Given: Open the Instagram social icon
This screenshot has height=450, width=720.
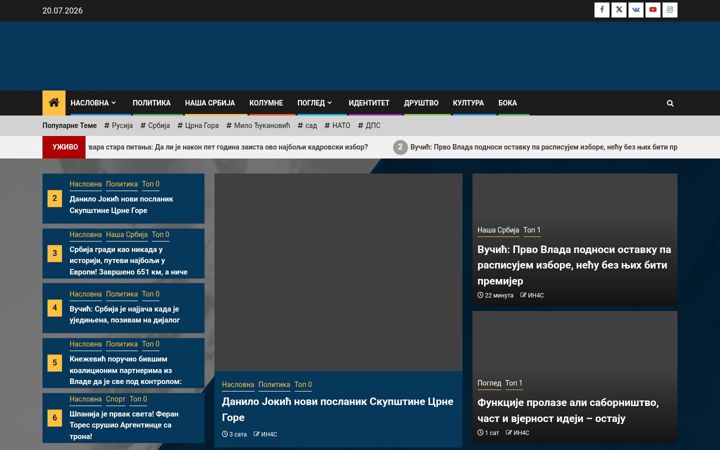Looking at the screenshot, I should (669, 10).
